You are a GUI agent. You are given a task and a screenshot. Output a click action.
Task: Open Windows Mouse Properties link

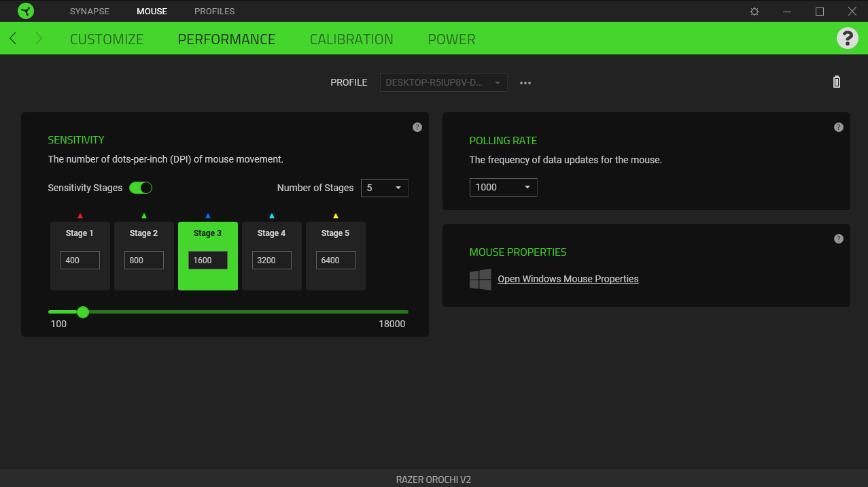568,279
